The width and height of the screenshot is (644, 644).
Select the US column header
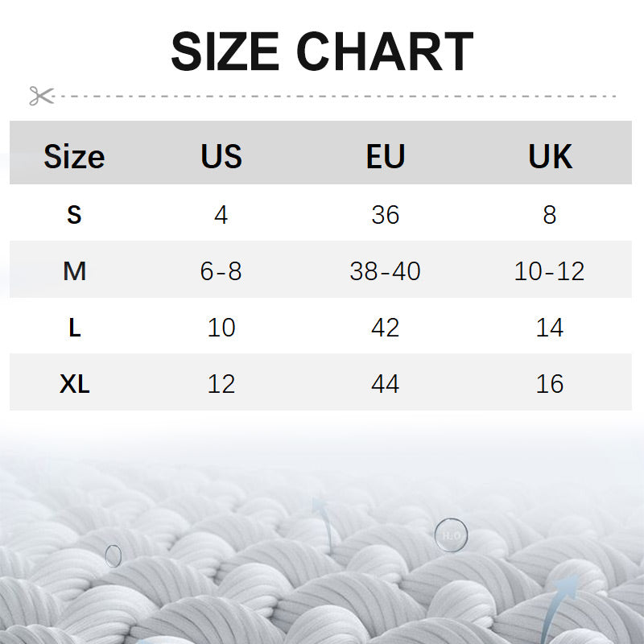pos(221,156)
